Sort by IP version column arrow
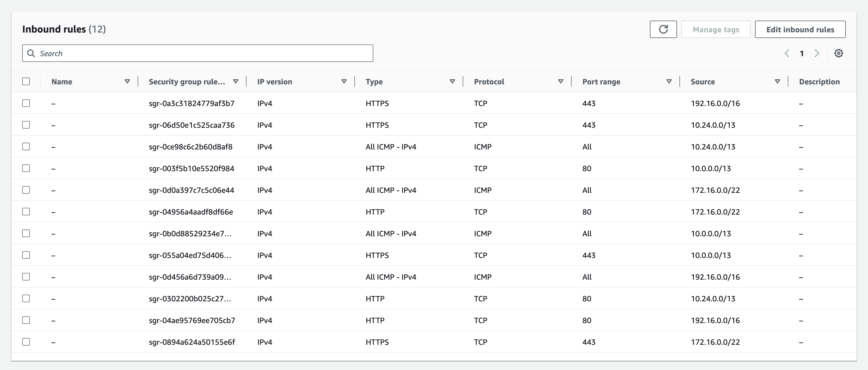The image size is (868, 370). pos(344,82)
